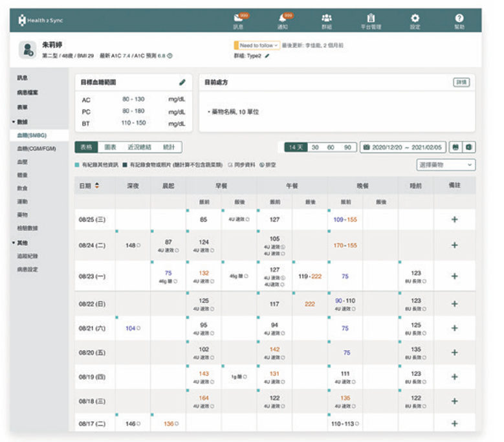The height and width of the screenshot is (442, 504).
Task: Click the 135 bedtime reading on 08/20
Action: click(x=416, y=349)
